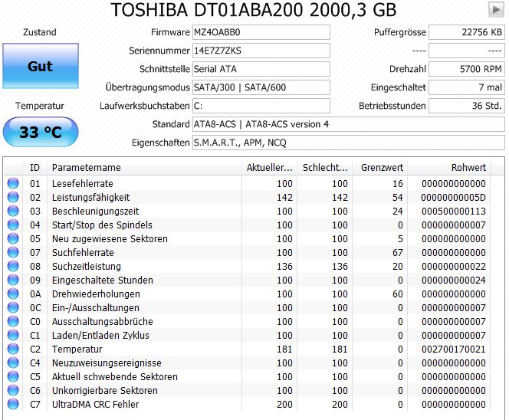Image resolution: width=509 pixels, height=420 pixels.
Task: Select the Lesefehlerrate parameter name
Action: click(83, 184)
